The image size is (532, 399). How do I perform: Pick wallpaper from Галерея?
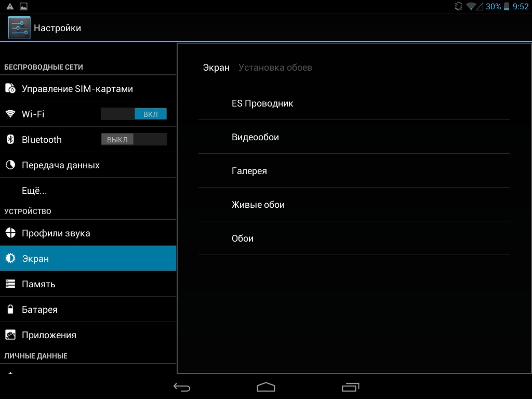(x=249, y=171)
